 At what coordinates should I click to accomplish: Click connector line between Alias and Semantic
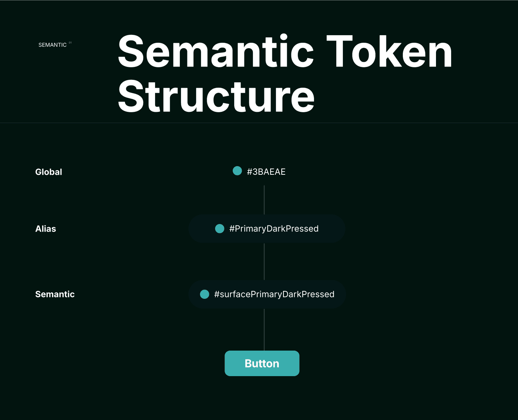point(264,261)
